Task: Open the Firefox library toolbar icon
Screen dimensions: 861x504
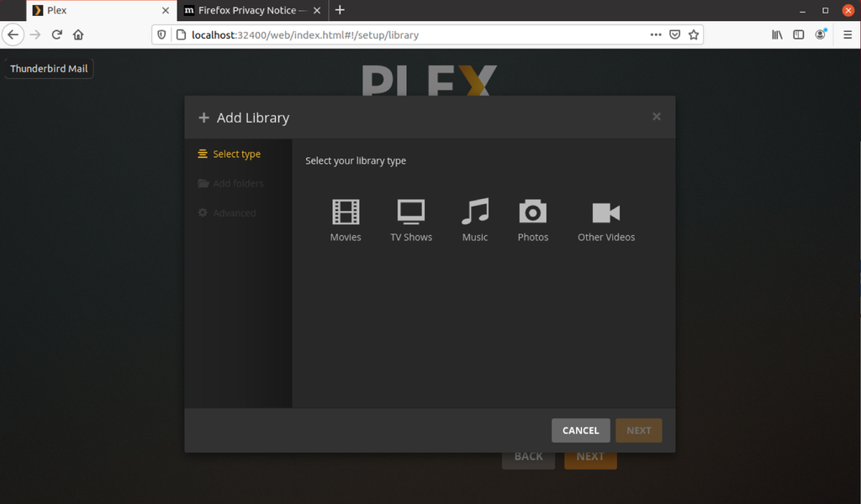Action: tap(777, 34)
